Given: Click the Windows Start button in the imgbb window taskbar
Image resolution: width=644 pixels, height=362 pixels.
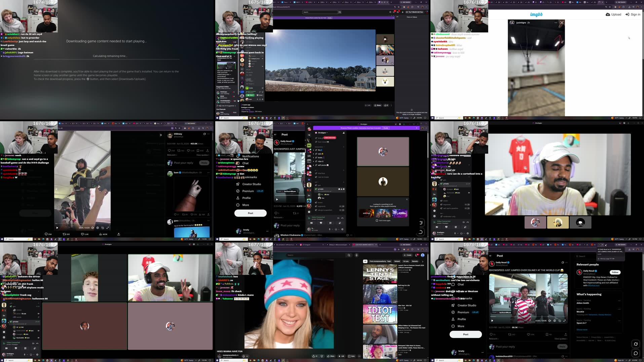Looking at the screenshot, I should coord(432,118).
